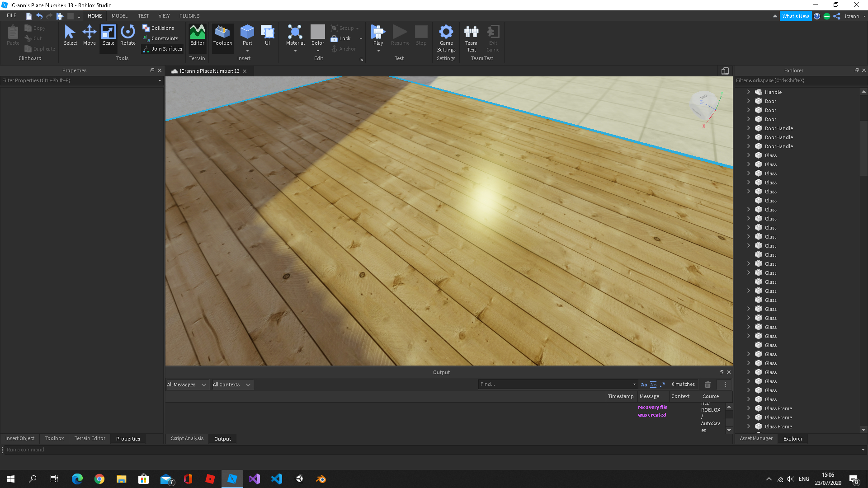
Task: Toggle match case in Output search
Action: coord(644,385)
